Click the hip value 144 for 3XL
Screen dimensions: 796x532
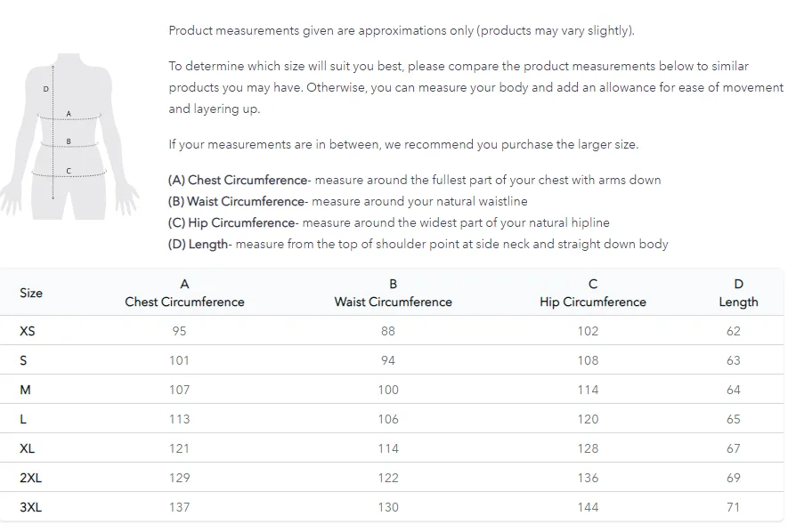(x=588, y=507)
